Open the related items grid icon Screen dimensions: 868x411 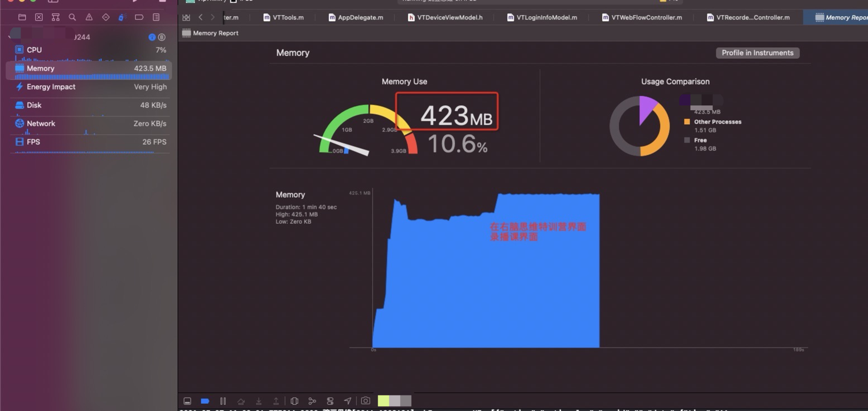pyautogui.click(x=186, y=17)
